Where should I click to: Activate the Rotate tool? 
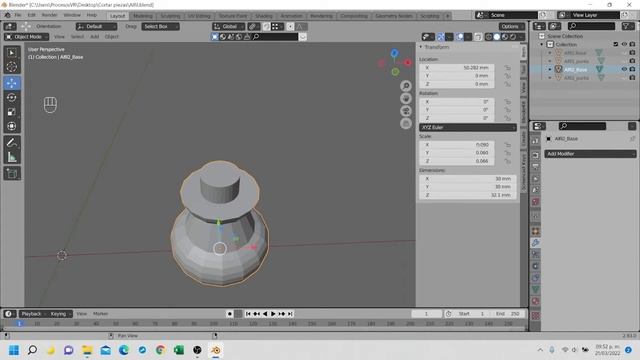tap(12, 97)
